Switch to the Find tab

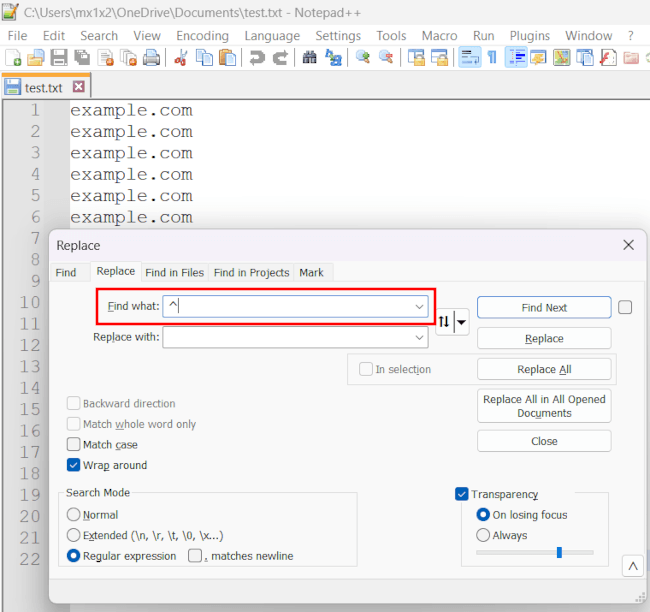click(x=66, y=272)
